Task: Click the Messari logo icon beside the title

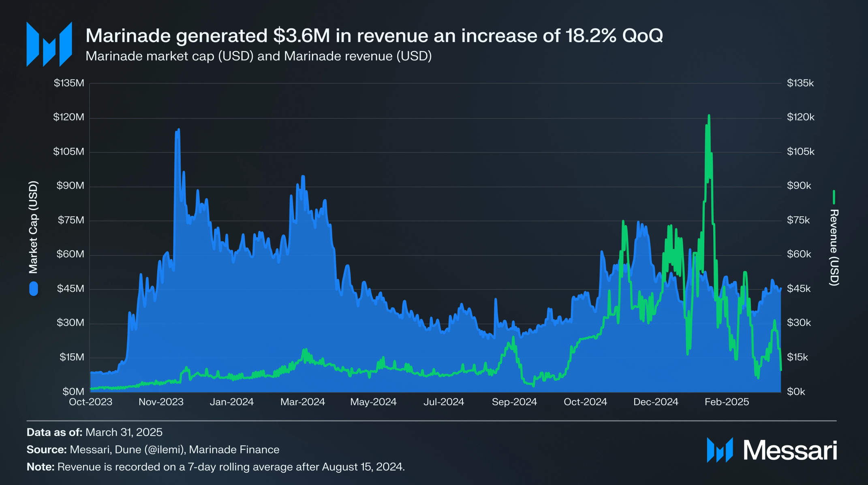Action: pyautogui.click(x=49, y=44)
